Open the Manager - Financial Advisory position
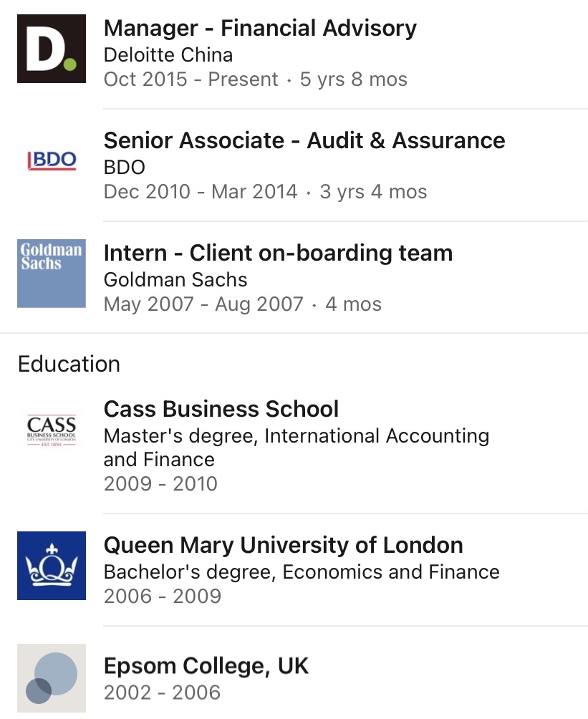588x719 pixels. 260,29
